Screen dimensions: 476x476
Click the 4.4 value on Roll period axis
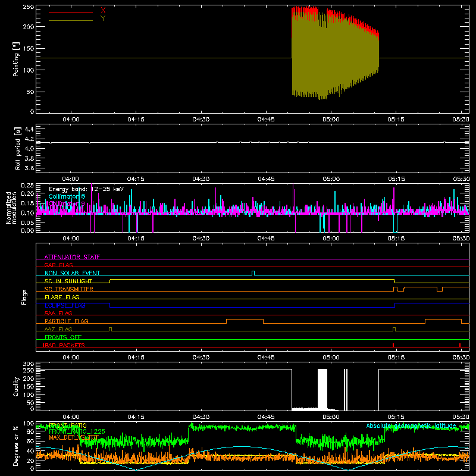(29, 129)
